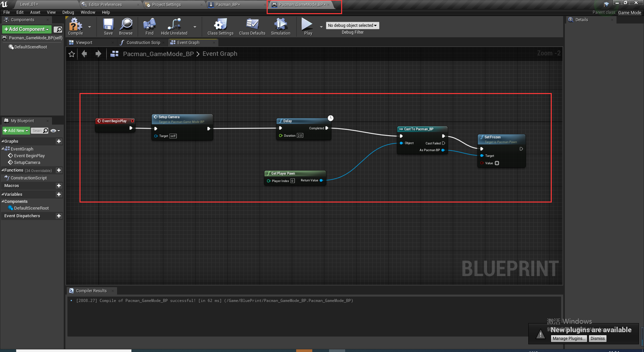Image resolution: width=644 pixels, height=352 pixels.
Task: Open Class Settings
Action: [220, 27]
